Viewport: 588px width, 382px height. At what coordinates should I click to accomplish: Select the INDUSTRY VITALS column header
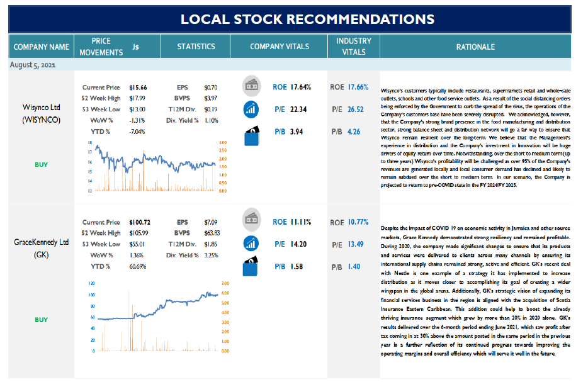pos(354,47)
